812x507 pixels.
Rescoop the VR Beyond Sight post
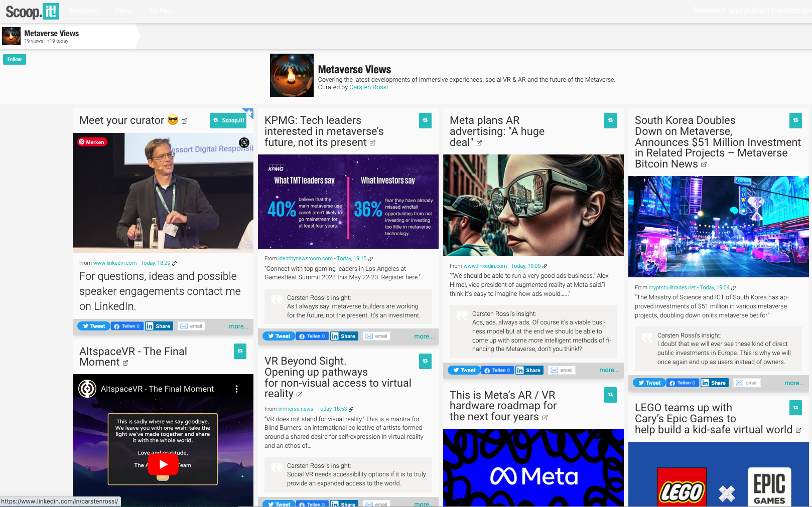click(425, 361)
